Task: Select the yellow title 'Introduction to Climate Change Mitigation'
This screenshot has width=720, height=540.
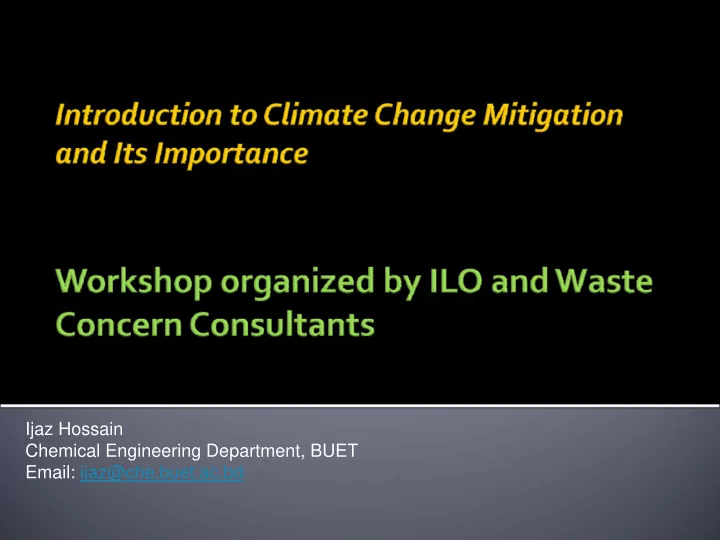Action: [x=339, y=115]
